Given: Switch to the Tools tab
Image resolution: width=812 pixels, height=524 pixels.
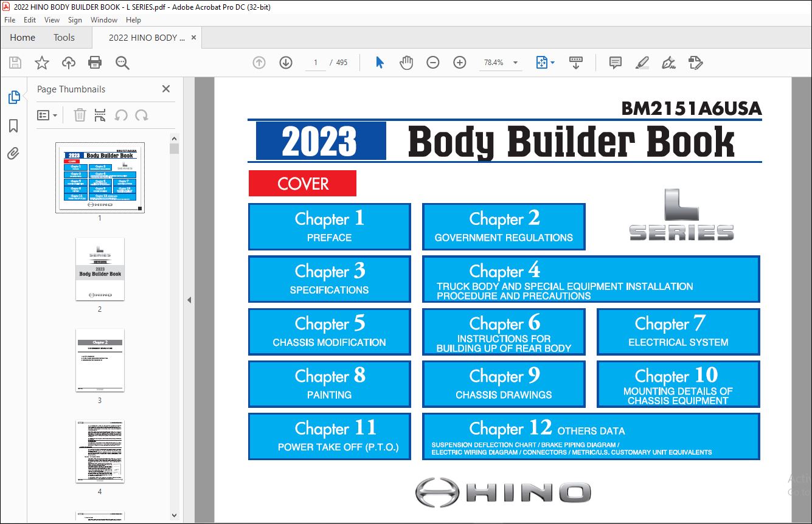Looking at the screenshot, I should pos(64,38).
